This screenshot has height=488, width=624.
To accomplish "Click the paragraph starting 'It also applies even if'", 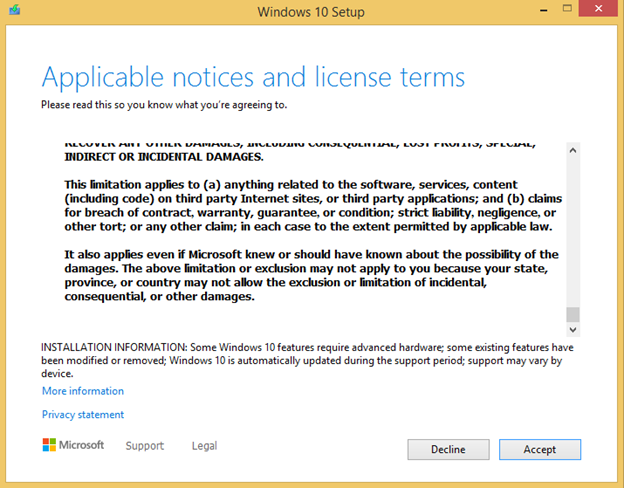I will (312, 275).
